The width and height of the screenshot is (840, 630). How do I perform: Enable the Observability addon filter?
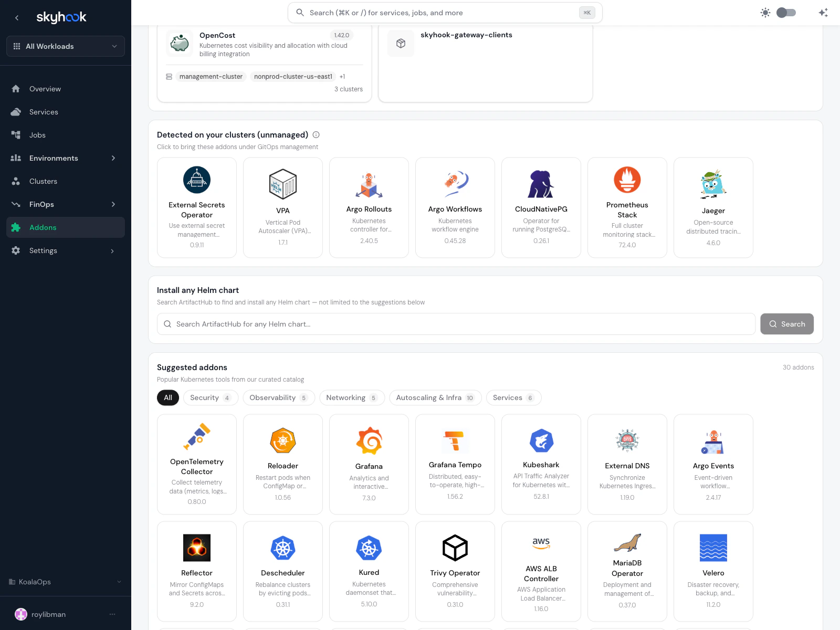[x=279, y=397]
